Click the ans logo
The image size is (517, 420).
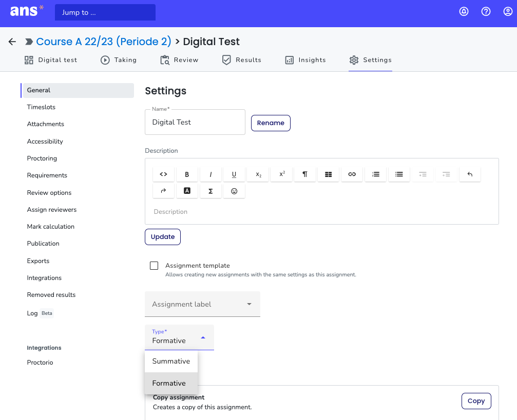point(26,11)
